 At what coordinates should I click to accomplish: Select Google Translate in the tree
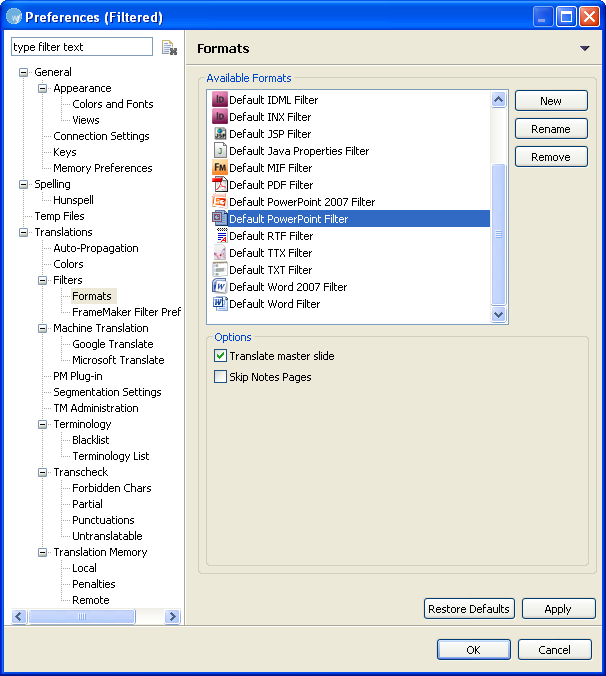[113, 344]
